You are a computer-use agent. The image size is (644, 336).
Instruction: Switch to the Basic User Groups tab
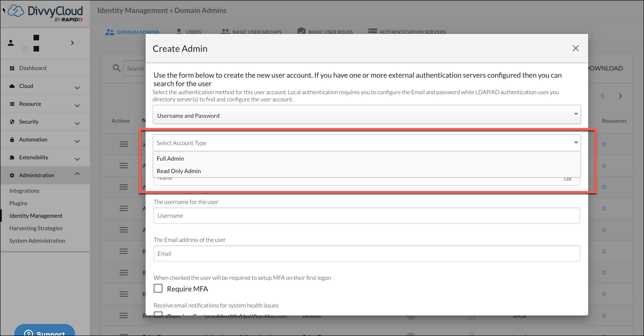pyautogui.click(x=251, y=32)
